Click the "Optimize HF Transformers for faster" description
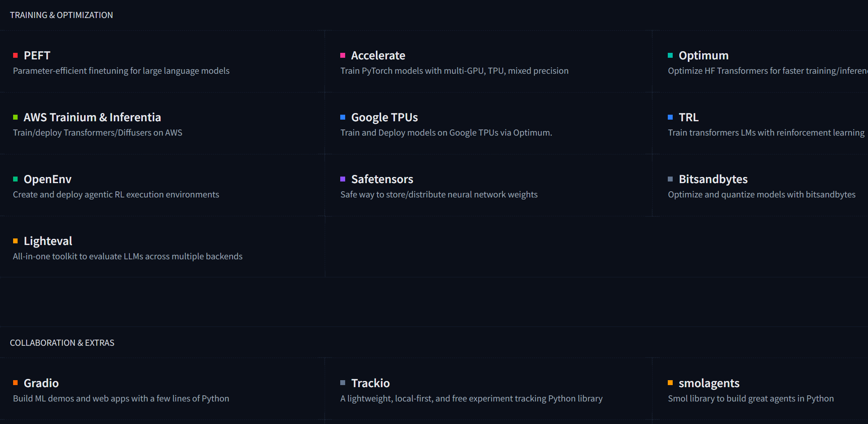Screen dimensions: 868x424 tap(768, 71)
